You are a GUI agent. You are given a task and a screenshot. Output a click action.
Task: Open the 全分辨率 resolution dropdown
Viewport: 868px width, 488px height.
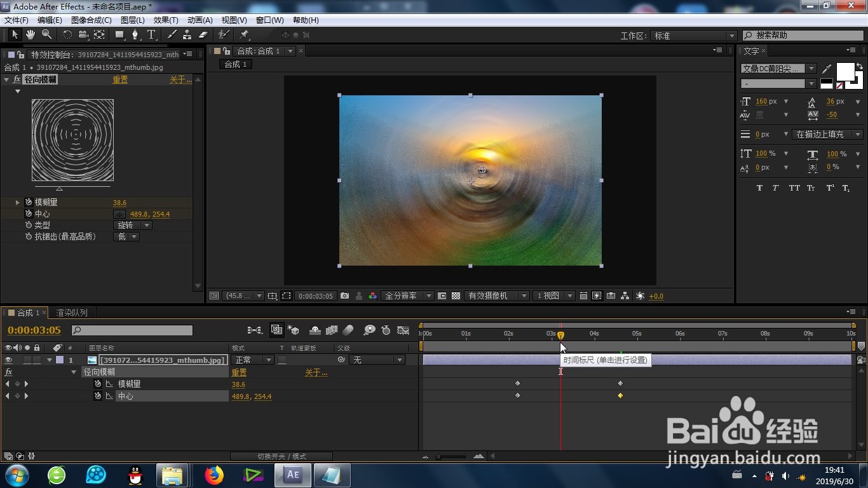coord(407,296)
